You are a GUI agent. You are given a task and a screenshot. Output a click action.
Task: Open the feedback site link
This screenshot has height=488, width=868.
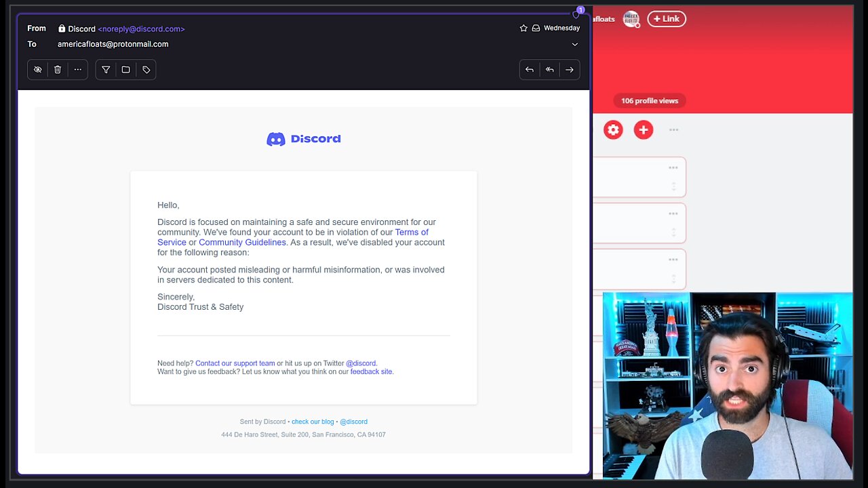(371, 371)
